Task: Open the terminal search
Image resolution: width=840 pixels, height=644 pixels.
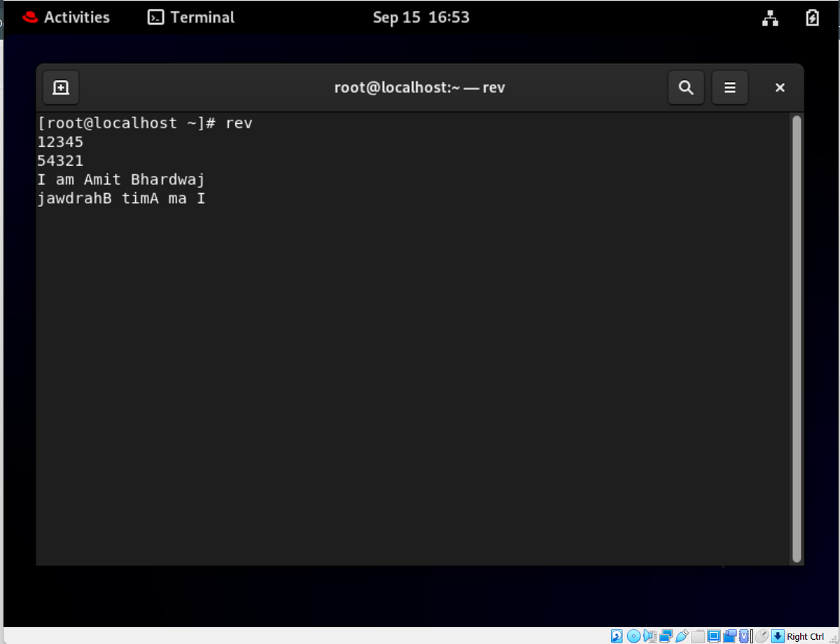Action: pyautogui.click(x=685, y=87)
